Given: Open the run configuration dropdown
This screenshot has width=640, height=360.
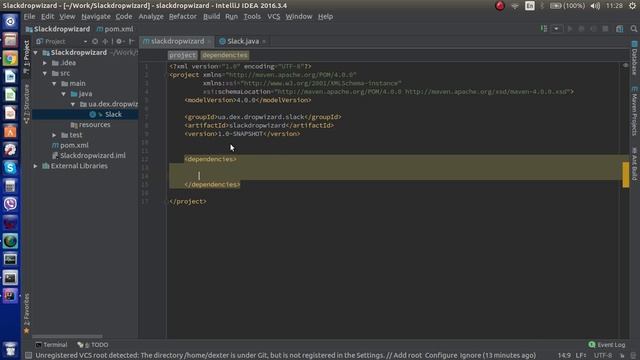Looking at the screenshot, I should point(556,29).
